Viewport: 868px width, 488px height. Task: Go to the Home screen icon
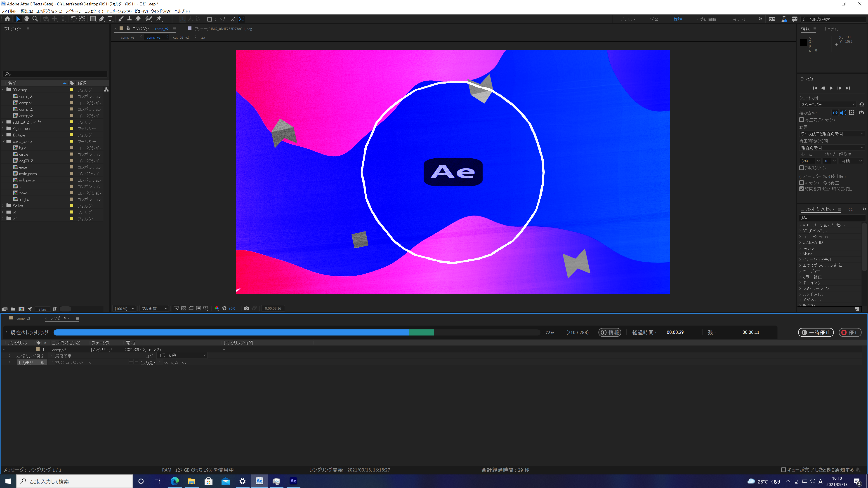tap(7, 19)
